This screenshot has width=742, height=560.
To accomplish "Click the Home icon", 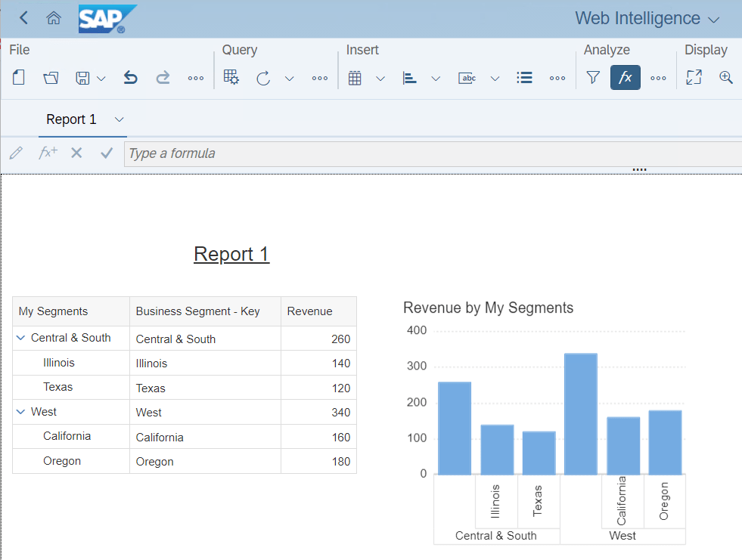I will click(x=54, y=18).
